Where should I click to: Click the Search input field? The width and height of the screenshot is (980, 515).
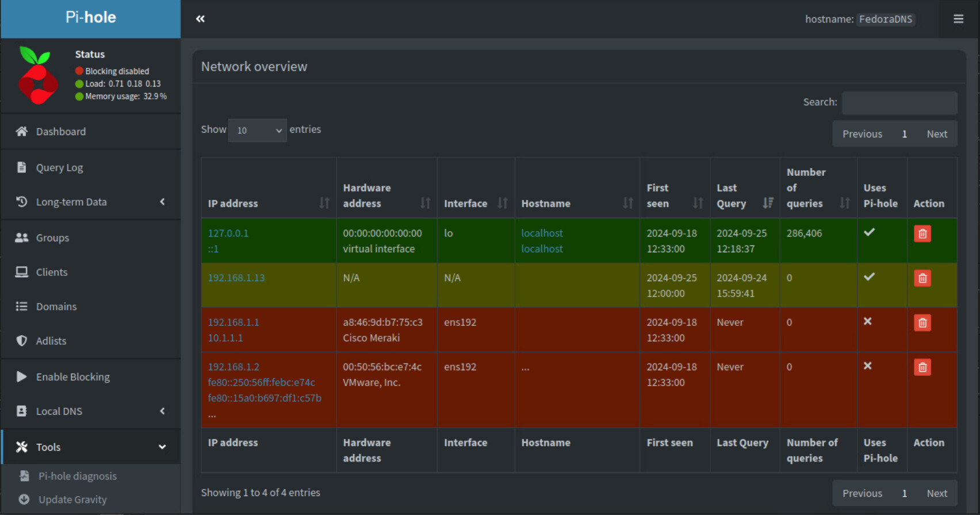[899, 103]
